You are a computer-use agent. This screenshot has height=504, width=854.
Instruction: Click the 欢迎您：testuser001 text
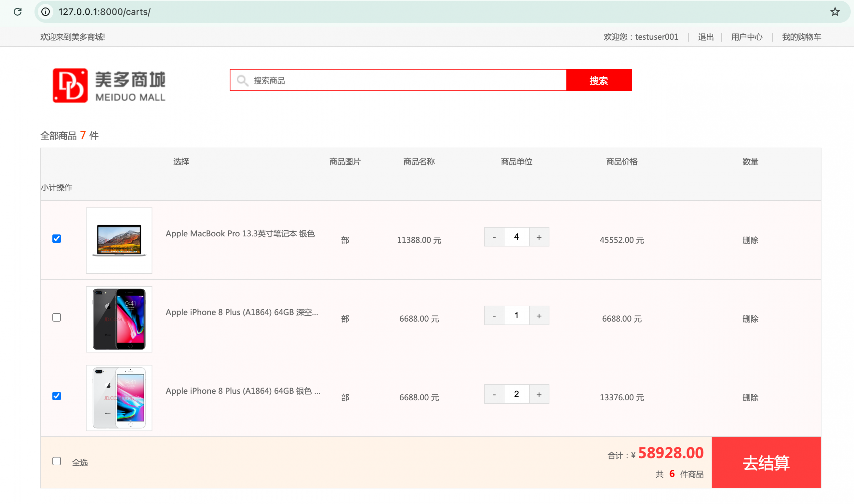(x=640, y=37)
